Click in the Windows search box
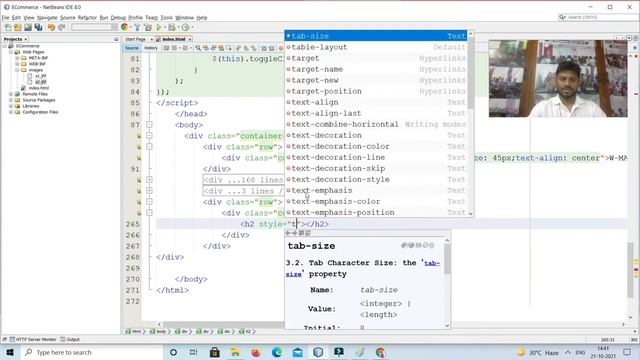The width and height of the screenshot is (640, 360). point(91,352)
